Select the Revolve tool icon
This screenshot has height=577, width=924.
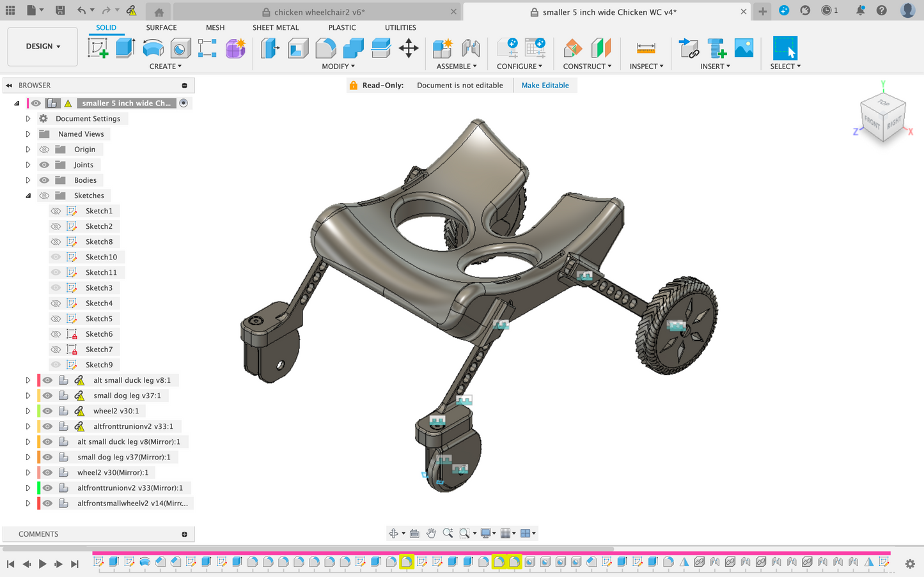coord(153,49)
